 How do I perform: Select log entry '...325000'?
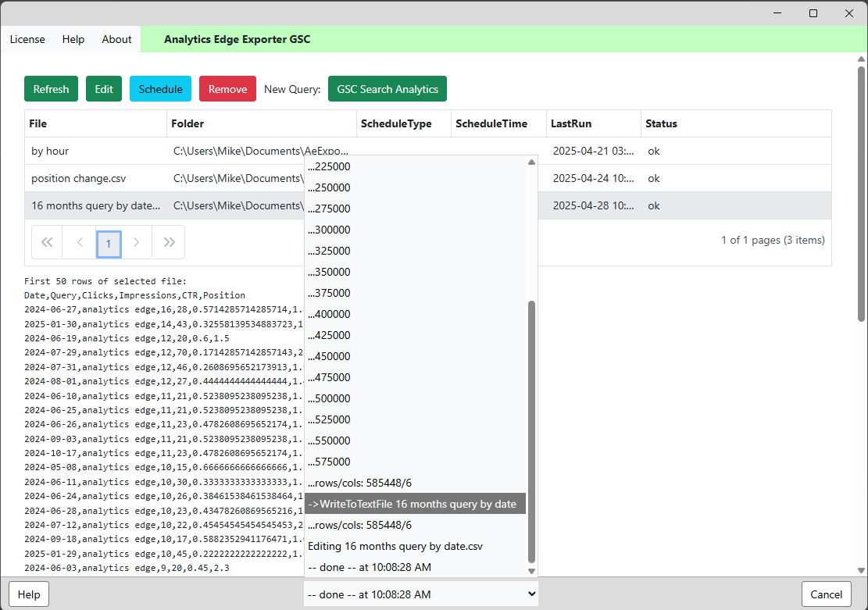pyautogui.click(x=415, y=251)
